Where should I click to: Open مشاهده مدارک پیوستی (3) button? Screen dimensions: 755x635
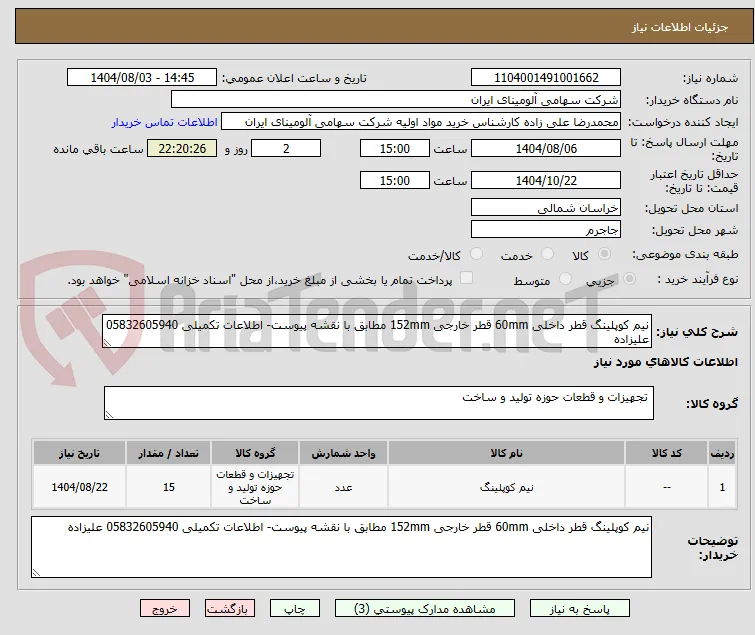point(425,609)
